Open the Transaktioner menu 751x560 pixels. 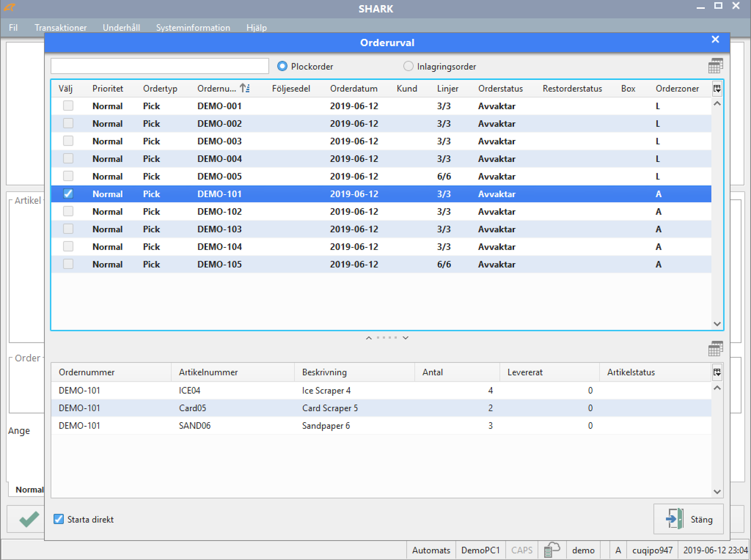(x=61, y=27)
